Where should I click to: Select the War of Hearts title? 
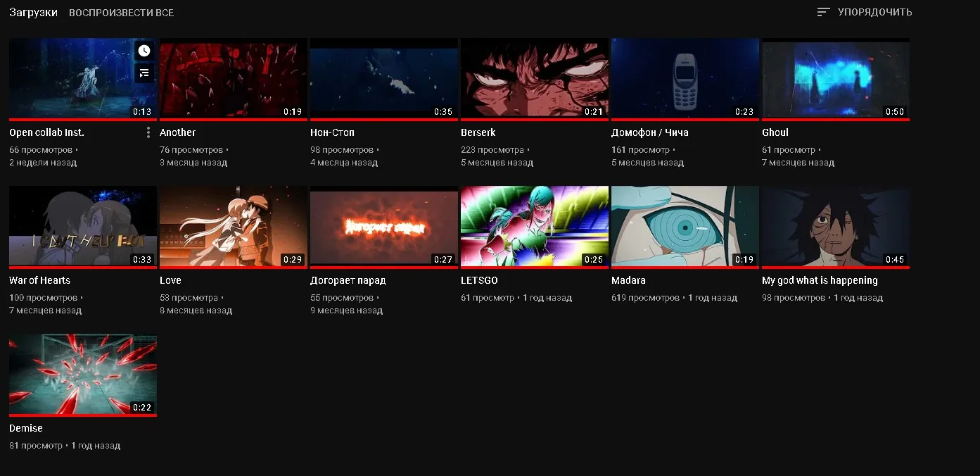coord(40,280)
